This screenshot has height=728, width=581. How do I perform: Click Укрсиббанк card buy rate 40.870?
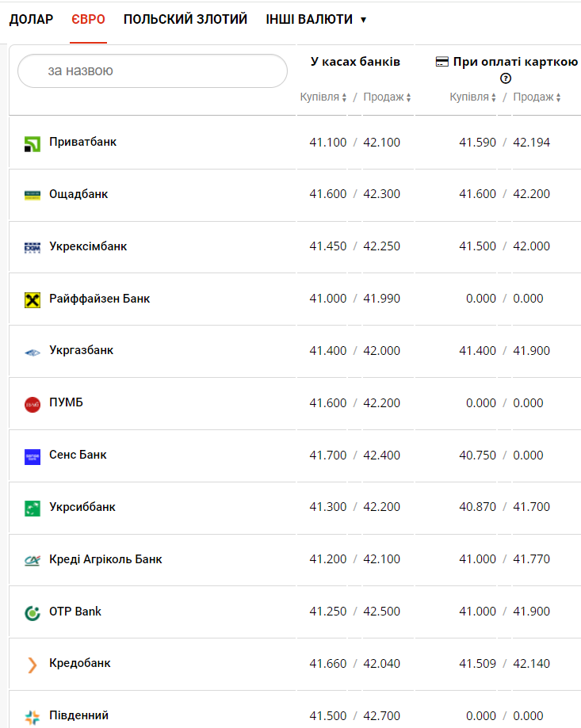click(x=477, y=507)
